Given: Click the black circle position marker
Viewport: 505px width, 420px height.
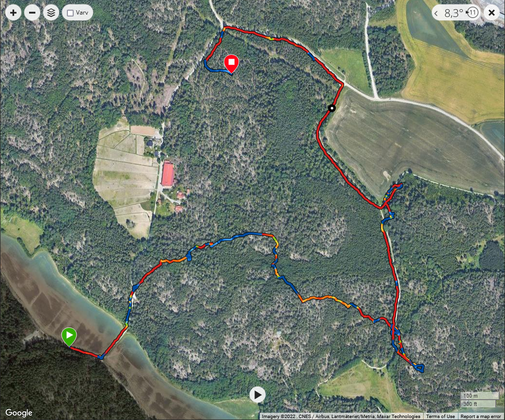Looking at the screenshot, I should pos(331,108).
